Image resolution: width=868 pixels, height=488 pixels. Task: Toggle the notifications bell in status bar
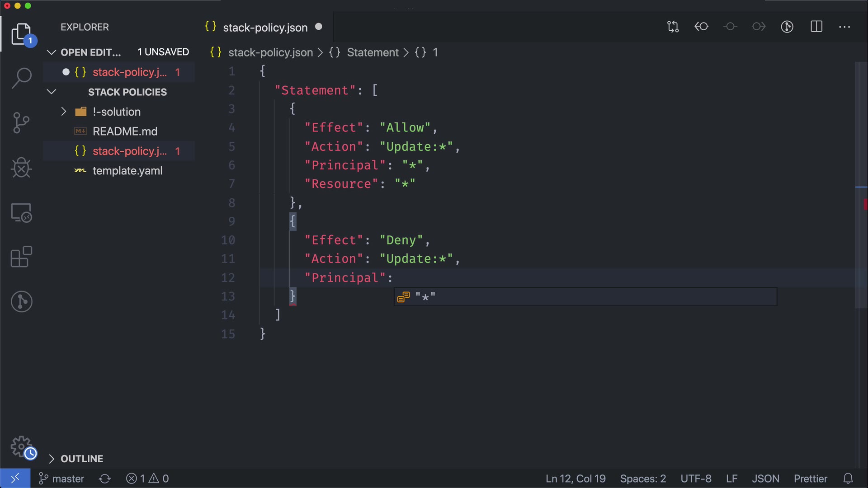[x=848, y=479]
